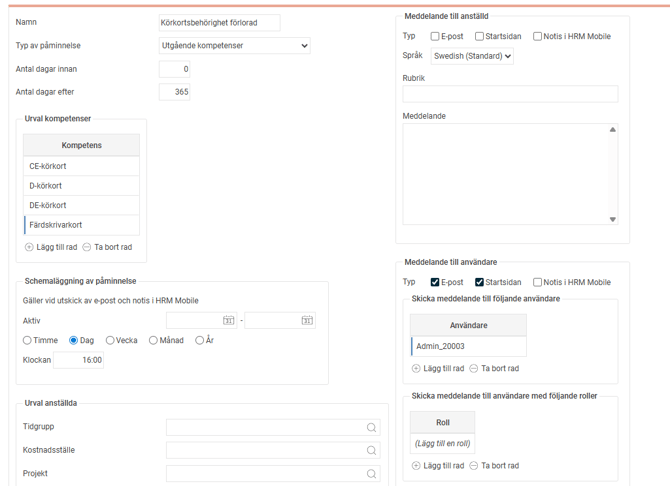Click the Rubrik input field

tap(510, 93)
